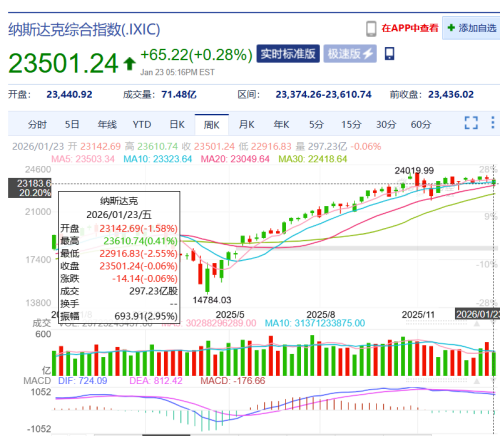
Task: Switch to 实时标准版 mode
Action: [288, 54]
